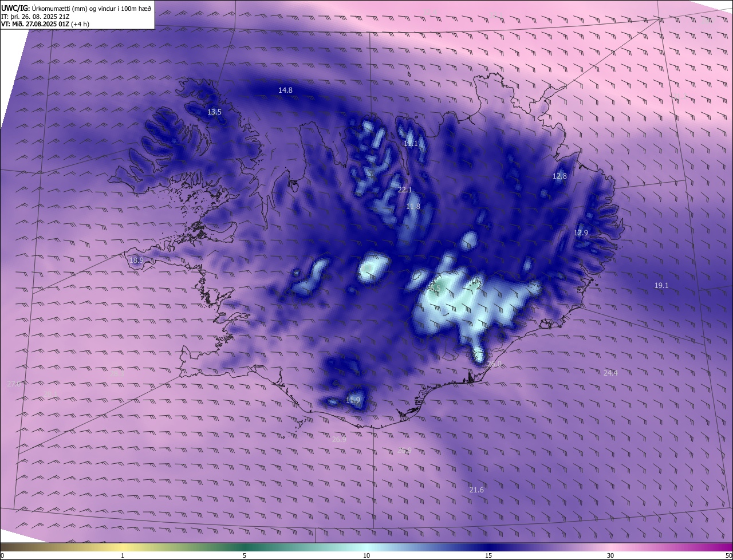Click the 11.1 value label
Image resolution: width=733 pixels, height=560 pixels.
click(411, 144)
